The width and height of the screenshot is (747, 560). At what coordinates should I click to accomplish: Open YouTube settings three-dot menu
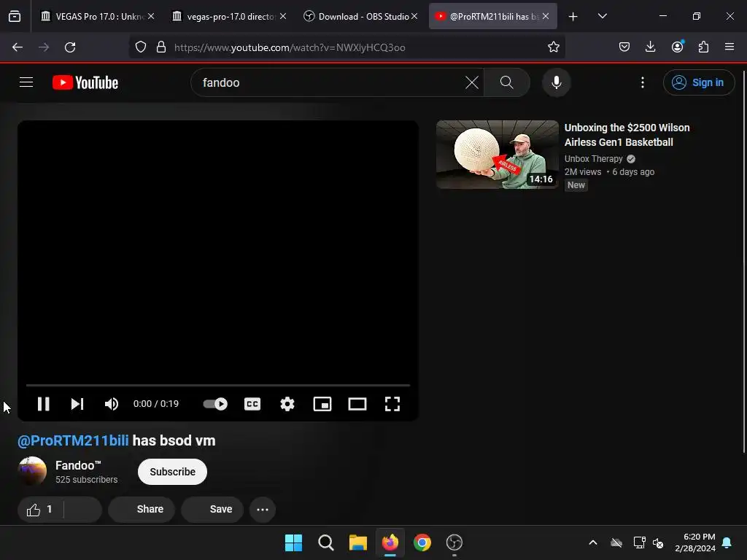(642, 82)
